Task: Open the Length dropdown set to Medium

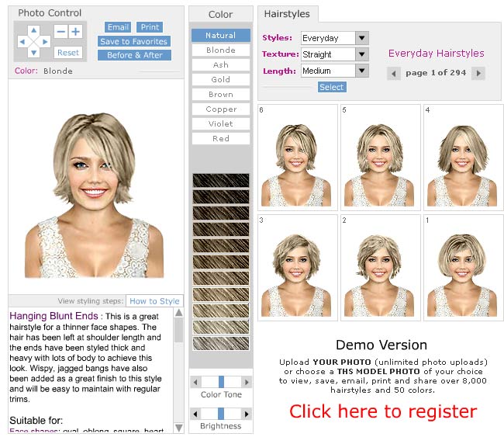Action: [361, 71]
